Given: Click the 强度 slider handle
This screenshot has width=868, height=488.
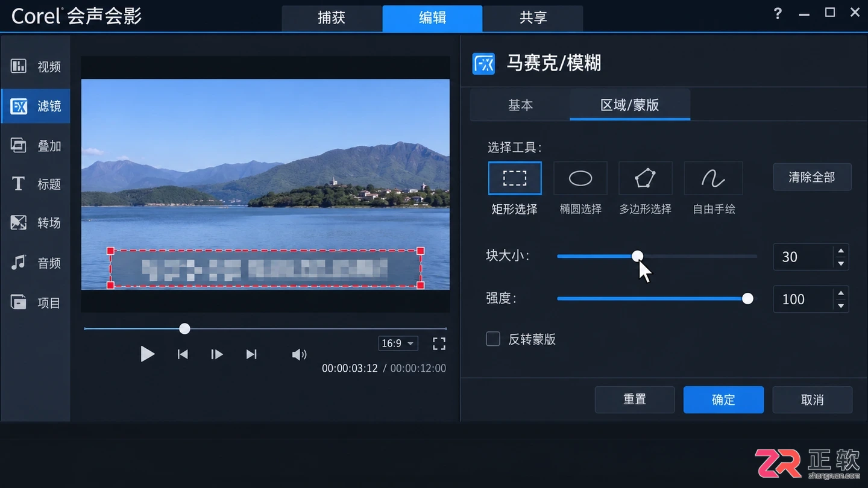Looking at the screenshot, I should [x=747, y=299].
